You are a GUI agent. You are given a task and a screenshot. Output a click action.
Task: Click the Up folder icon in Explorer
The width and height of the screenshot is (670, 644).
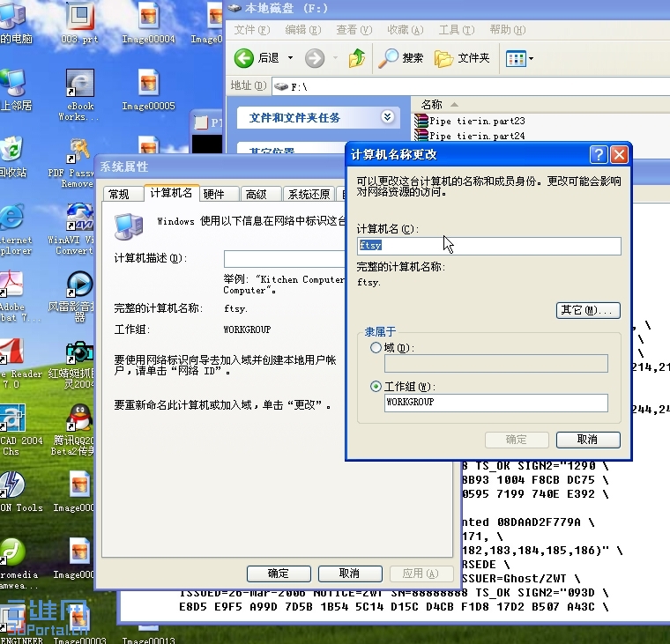pos(356,57)
